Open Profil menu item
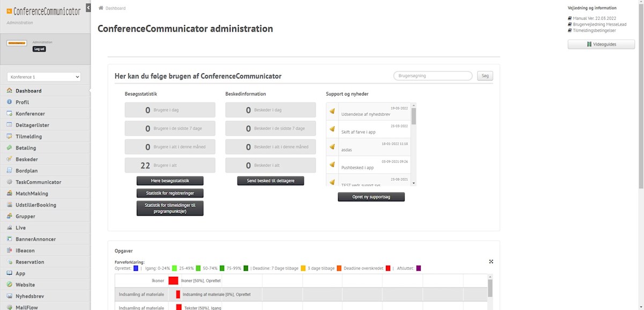Screen dimensions: 644x310 pyautogui.click(x=45, y=102)
